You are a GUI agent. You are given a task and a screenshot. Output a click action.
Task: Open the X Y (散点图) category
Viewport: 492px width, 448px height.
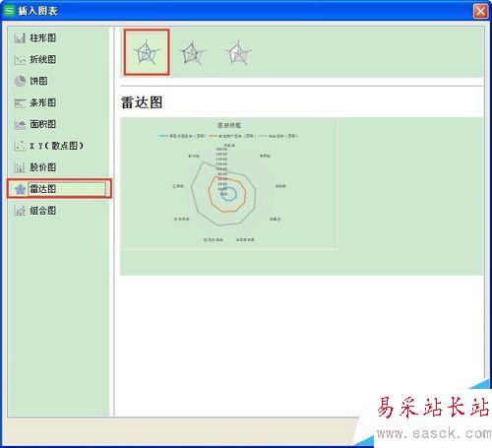56,146
